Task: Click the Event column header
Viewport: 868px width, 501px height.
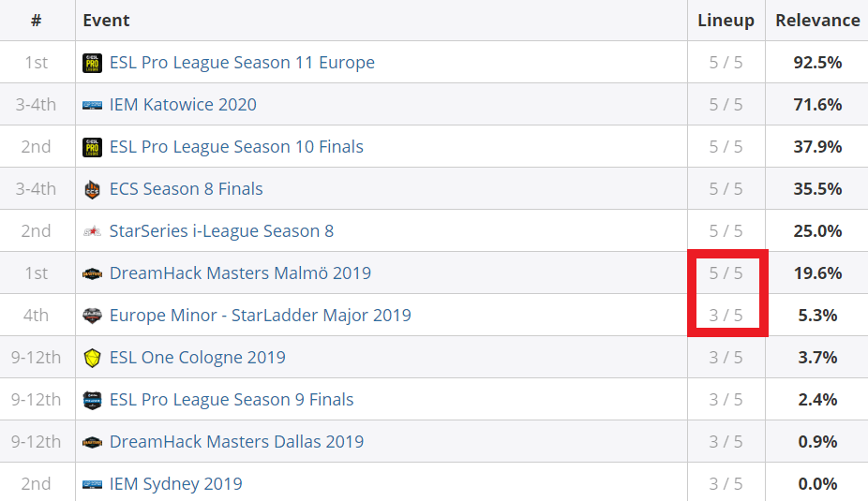Action: point(106,21)
